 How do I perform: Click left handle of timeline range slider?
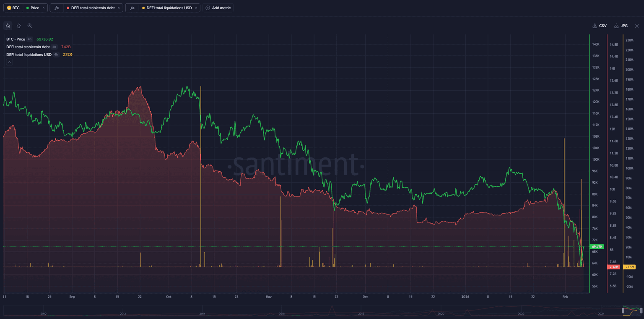pyautogui.click(x=623, y=310)
